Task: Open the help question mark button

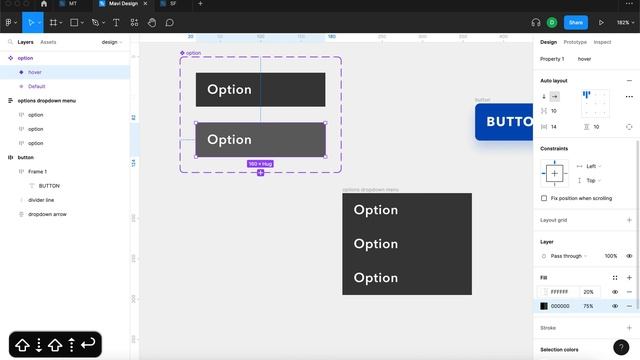Action: click(621, 347)
